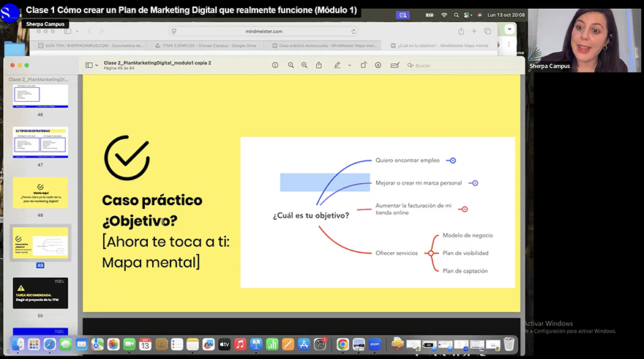Open Maps from the dock
Viewport: 644px width, 359px height.
click(x=97, y=344)
